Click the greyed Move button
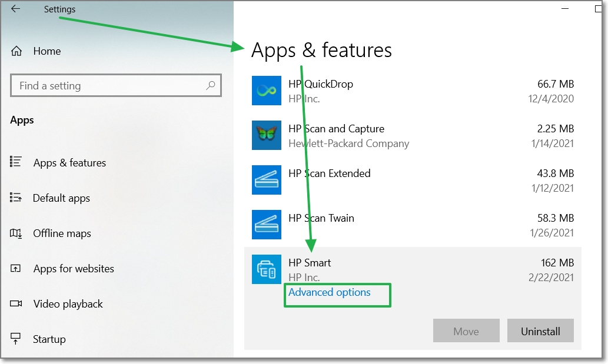Image resolution: width=608 pixels, height=364 pixels. pos(466,330)
